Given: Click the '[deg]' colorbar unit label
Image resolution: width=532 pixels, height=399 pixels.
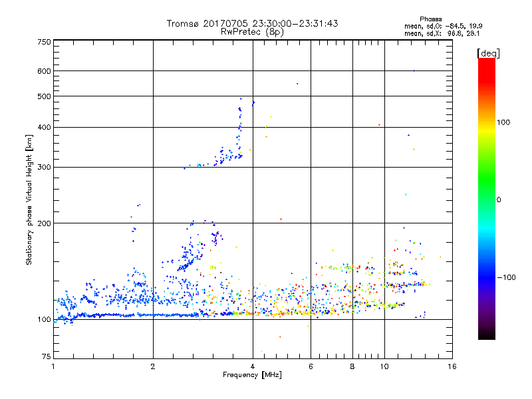Looking at the screenshot, I should (x=488, y=53).
